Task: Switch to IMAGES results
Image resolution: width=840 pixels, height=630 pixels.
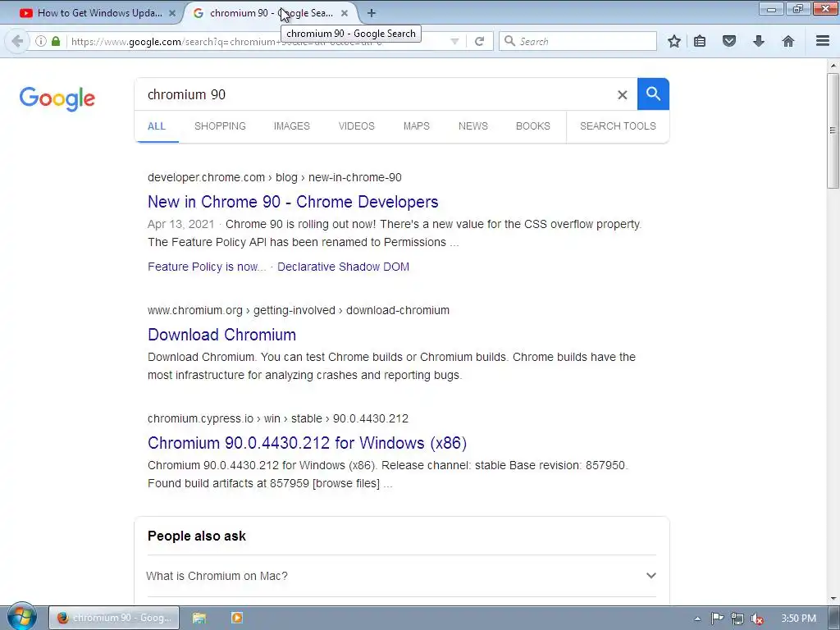Action: (292, 126)
